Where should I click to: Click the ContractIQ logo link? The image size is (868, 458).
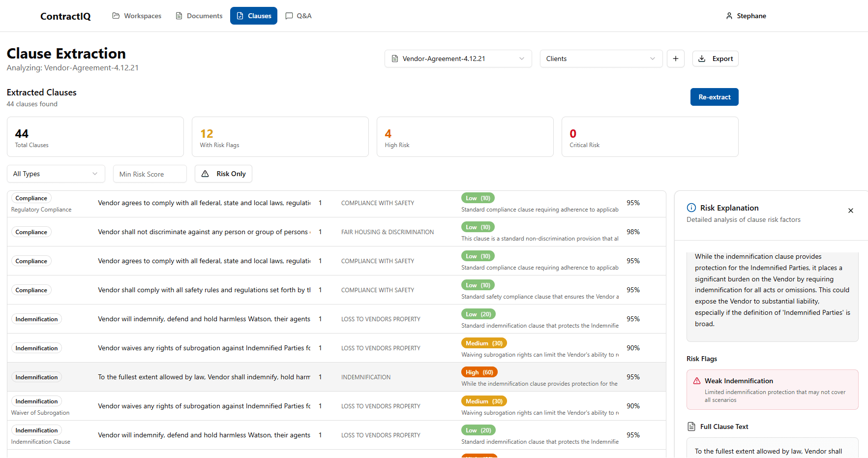click(x=65, y=16)
